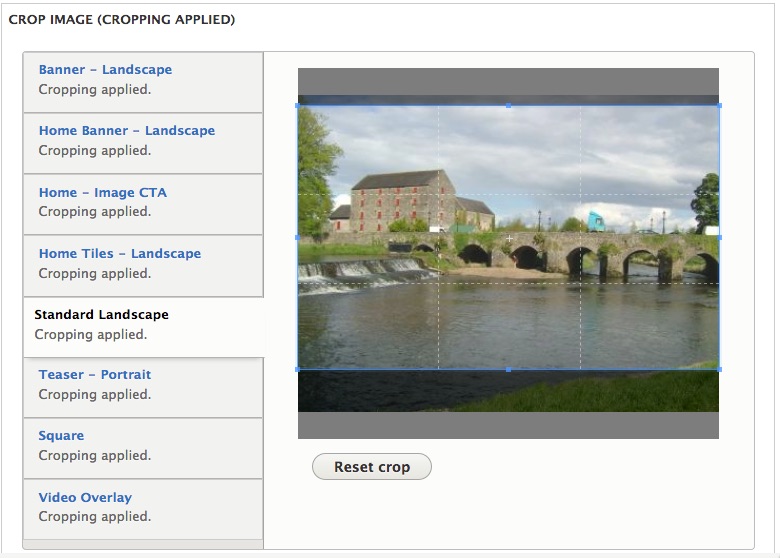
Task: Click the left-middle crop edge handle
Action: pyautogui.click(x=297, y=238)
